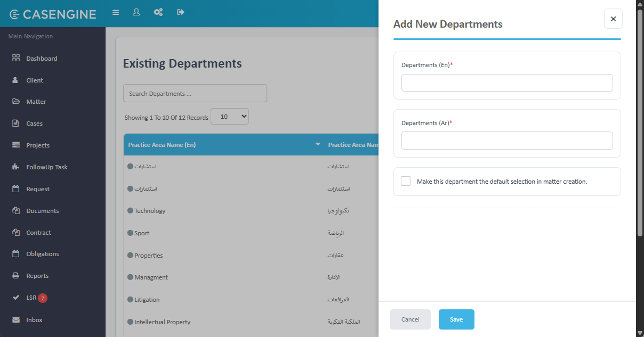644x337 pixels.
Task: Click the Contract copy icon
Action: pyautogui.click(x=16, y=232)
